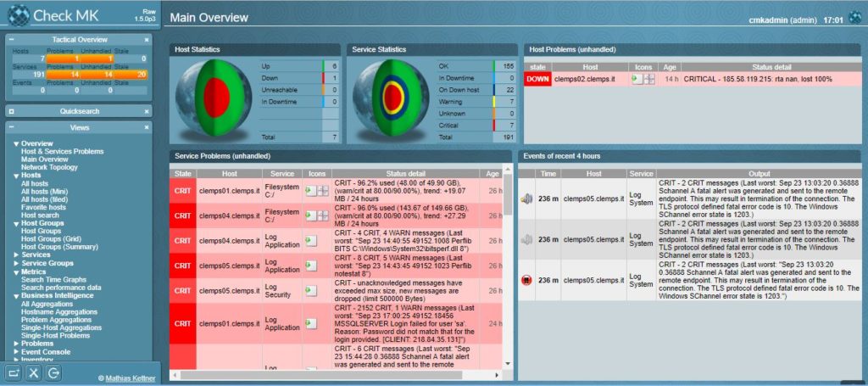Open the Main Overview link in Views
This screenshot has height=386, width=868.
(x=45, y=159)
